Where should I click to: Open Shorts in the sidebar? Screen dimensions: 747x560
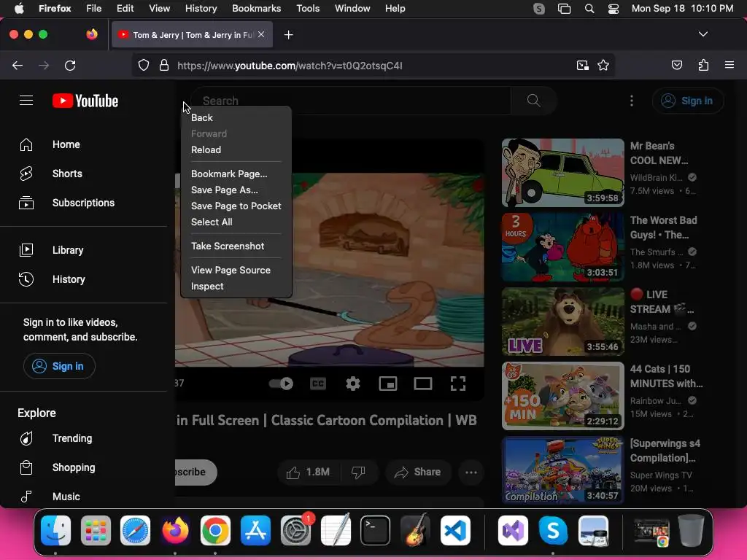pos(67,174)
